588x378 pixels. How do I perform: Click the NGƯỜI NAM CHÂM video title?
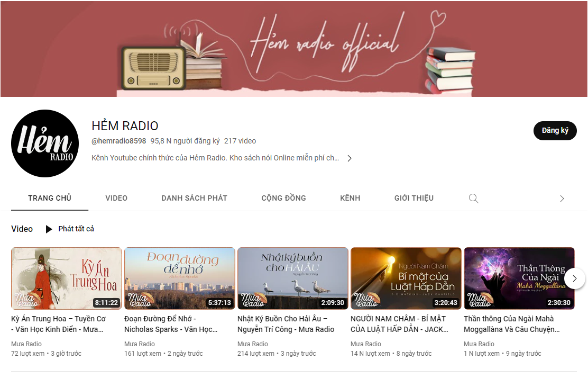coord(399,324)
